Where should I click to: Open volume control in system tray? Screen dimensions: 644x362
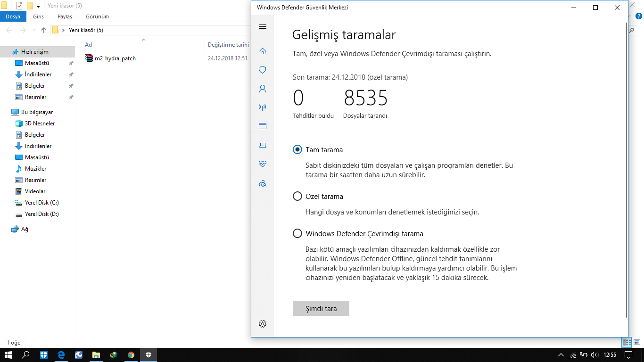point(595,355)
